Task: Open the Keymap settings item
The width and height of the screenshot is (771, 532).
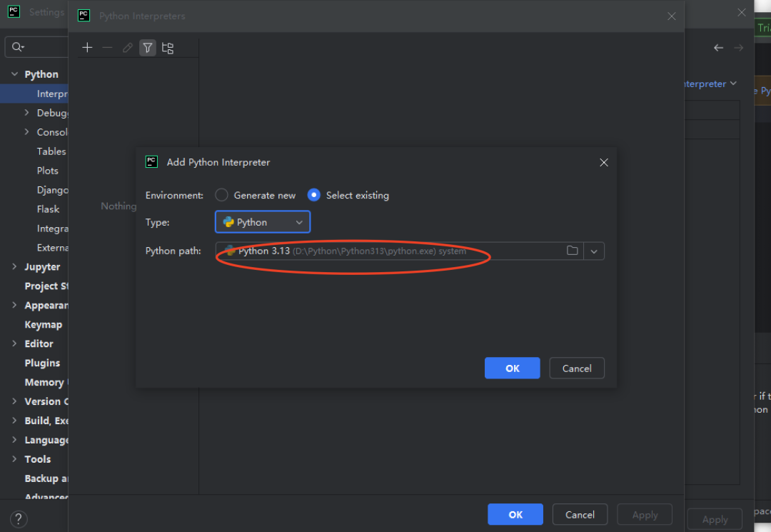Action: coord(44,324)
